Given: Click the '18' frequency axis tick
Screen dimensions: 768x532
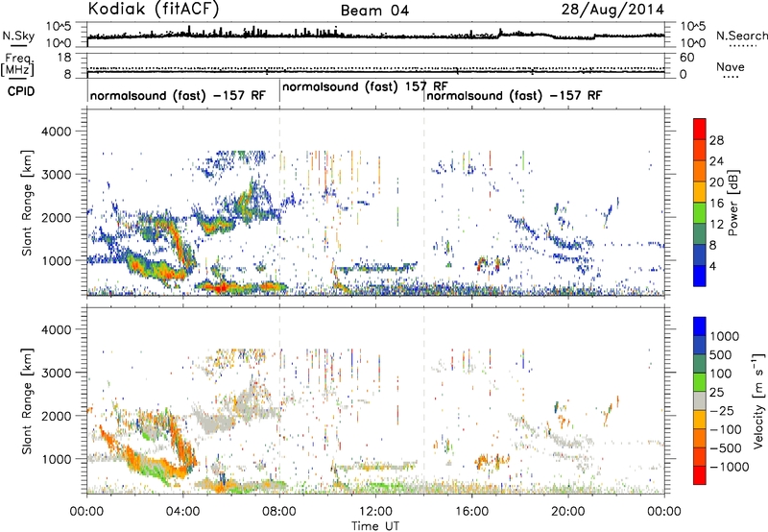Looking at the screenshot, I should pos(64,58).
